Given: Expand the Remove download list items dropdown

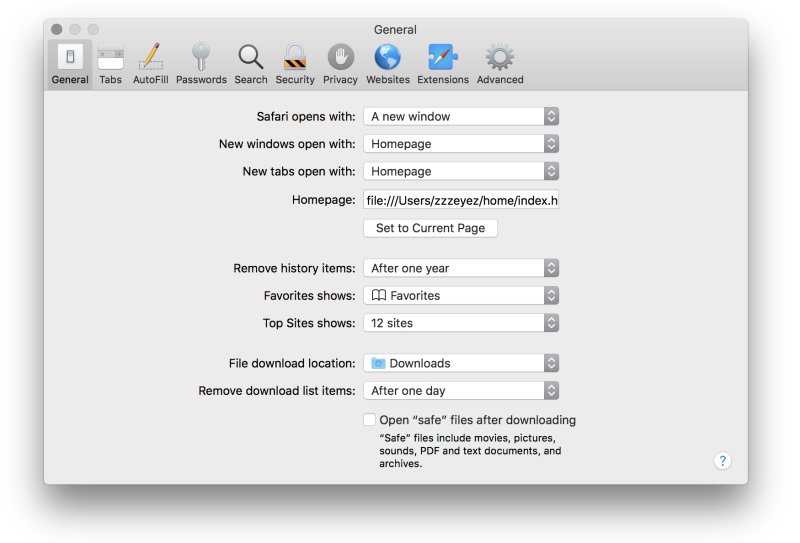Looking at the screenshot, I should [461, 391].
